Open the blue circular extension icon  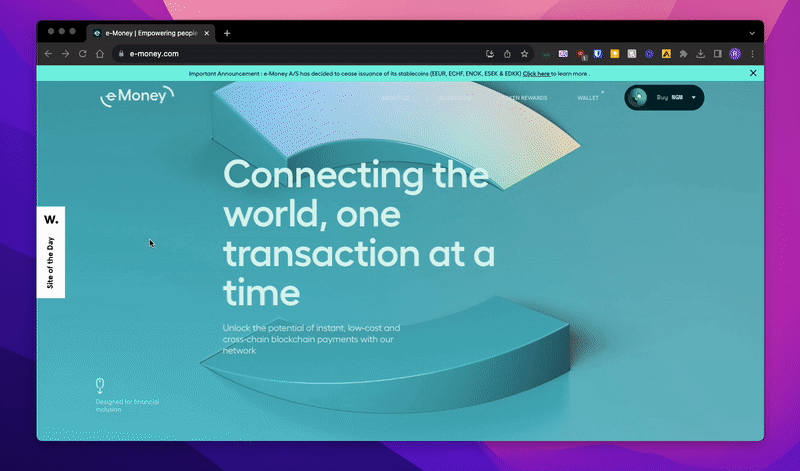(649, 54)
